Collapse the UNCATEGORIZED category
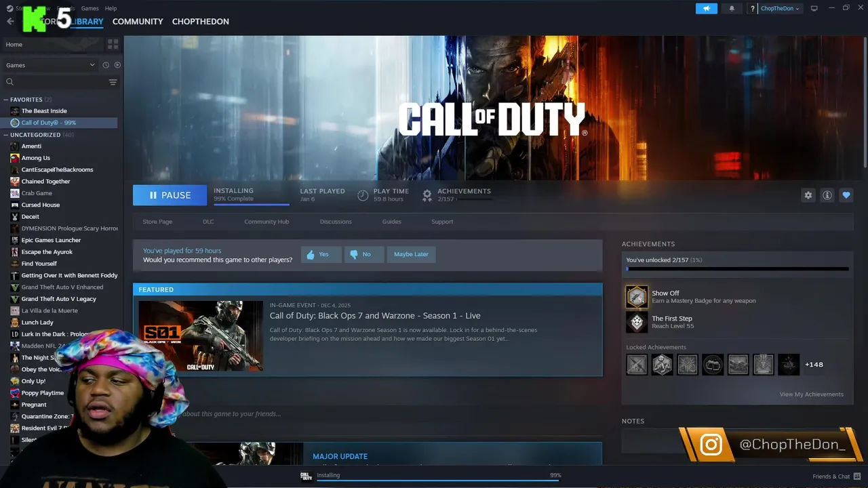 pyautogui.click(x=6, y=135)
